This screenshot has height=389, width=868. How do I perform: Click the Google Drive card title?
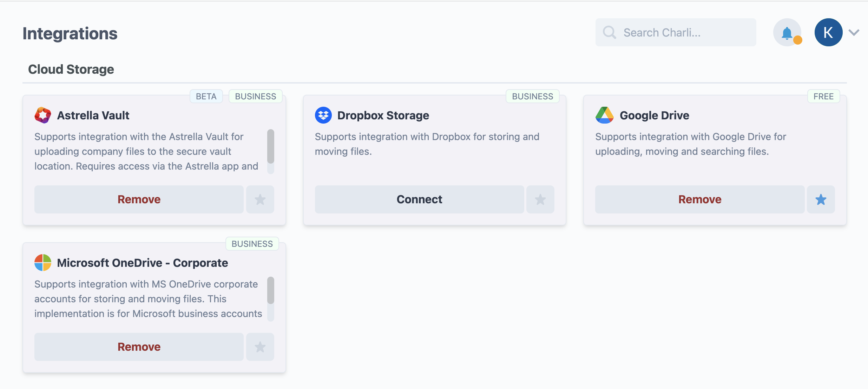point(655,116)
